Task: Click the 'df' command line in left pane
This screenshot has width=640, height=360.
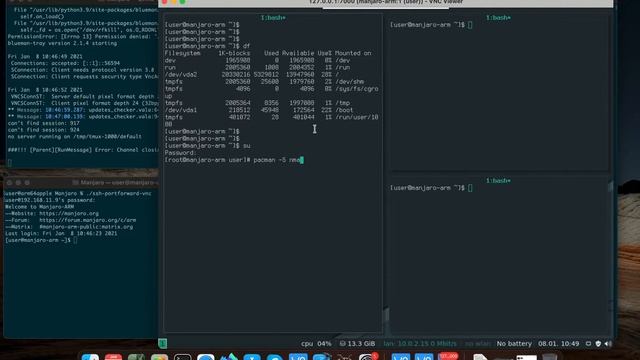Action: click(x=207, y=46)
